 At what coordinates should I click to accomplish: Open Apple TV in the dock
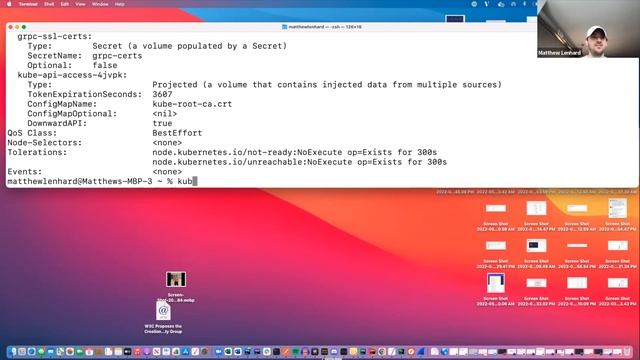coord(127,351)
